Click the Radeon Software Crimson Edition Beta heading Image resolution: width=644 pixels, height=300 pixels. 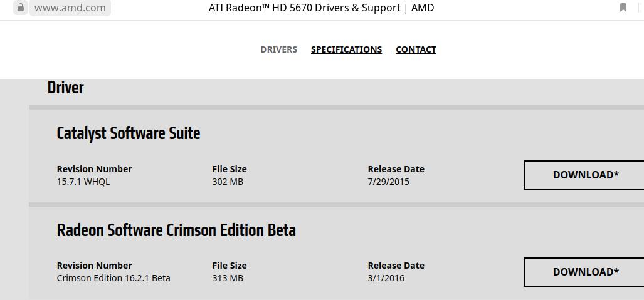pos(176,230)
